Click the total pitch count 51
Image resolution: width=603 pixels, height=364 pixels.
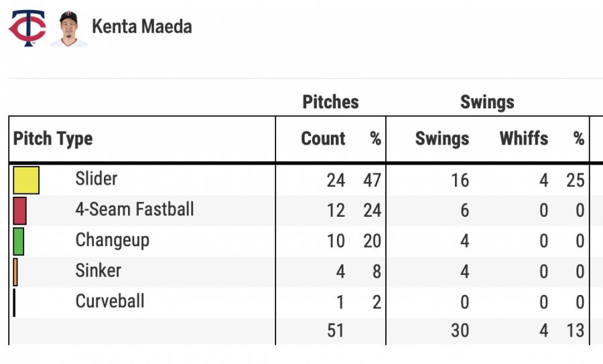pyautogui.click(x=336, y=331)
